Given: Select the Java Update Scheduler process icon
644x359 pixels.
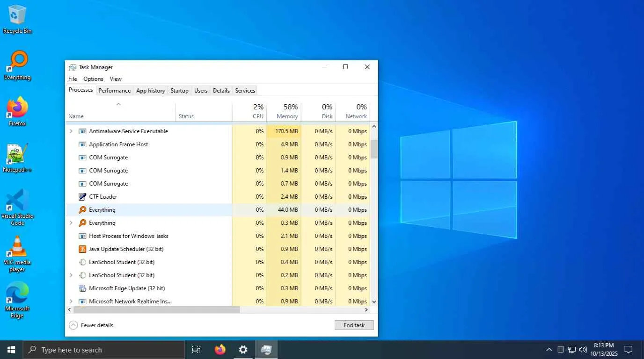Looking at the screenshot, I should [82, 249].
